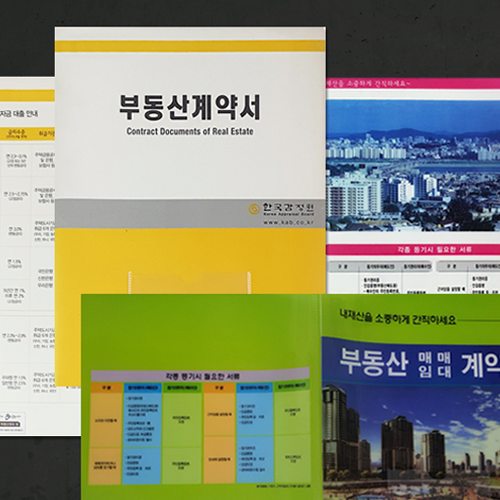The image size is (500, 500).
Task: Click the high-rise towers photo on green brochure
Action: tap(411, 442)
